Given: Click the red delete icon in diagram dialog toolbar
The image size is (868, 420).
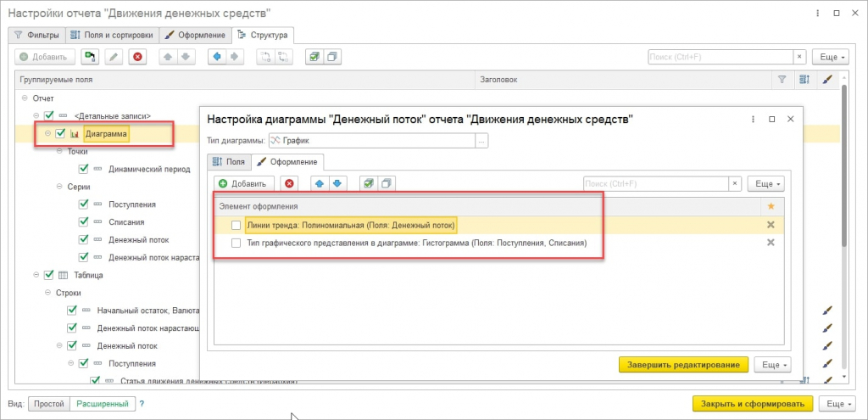Looking at the screenshot, I should coord(289,183).
